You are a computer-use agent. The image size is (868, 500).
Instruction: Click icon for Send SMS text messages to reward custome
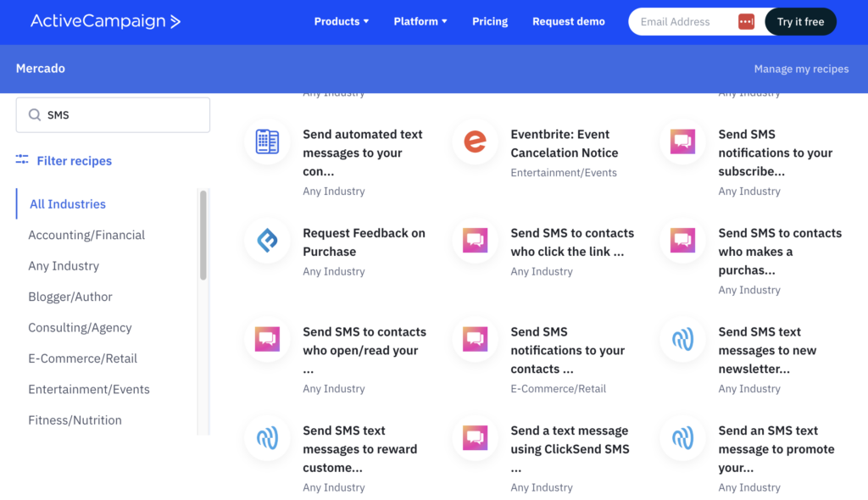click(x=267, y=438)
